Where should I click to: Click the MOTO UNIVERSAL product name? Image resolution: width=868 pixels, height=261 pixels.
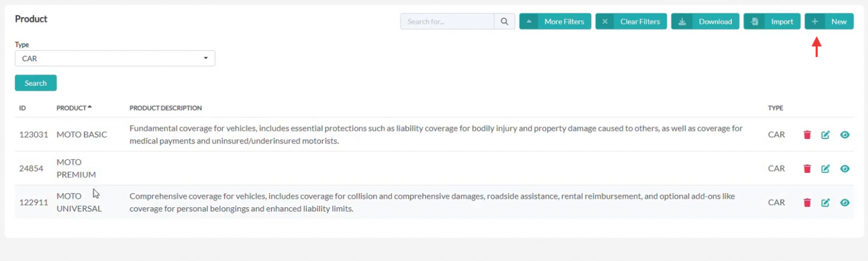click(79, 202)
